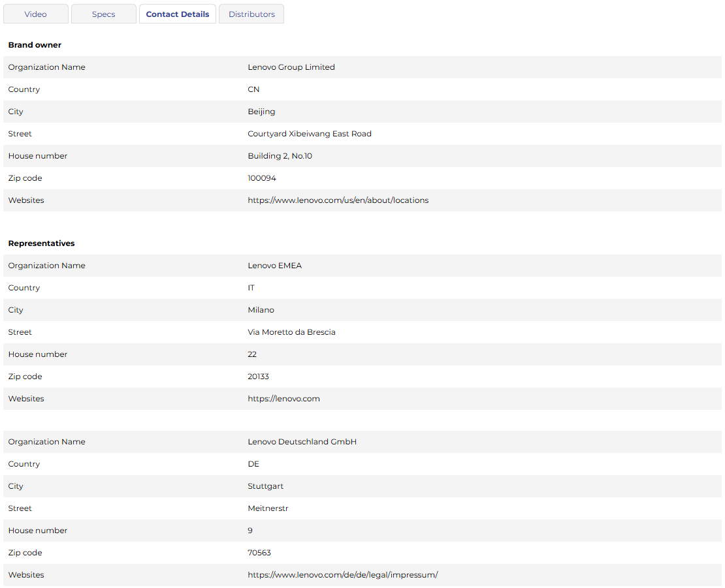This screenshot has height=588, width=725.
Task: Switch to the Video tab
Action: 36,14
